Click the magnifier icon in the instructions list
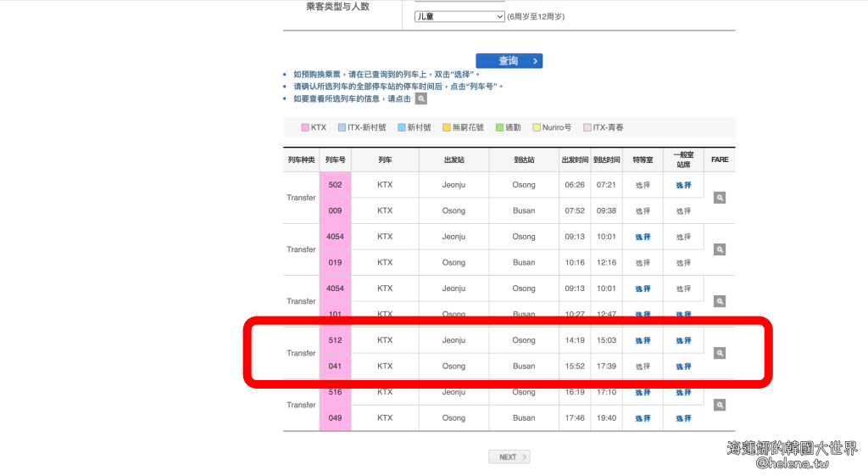Screen dimensions: 868x476 click(420, 99)
